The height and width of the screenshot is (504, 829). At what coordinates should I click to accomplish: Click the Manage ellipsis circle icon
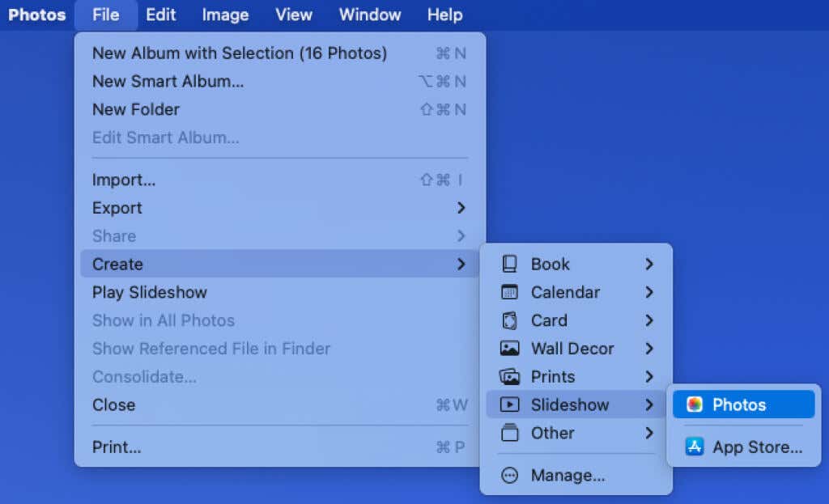click(509, 475)
